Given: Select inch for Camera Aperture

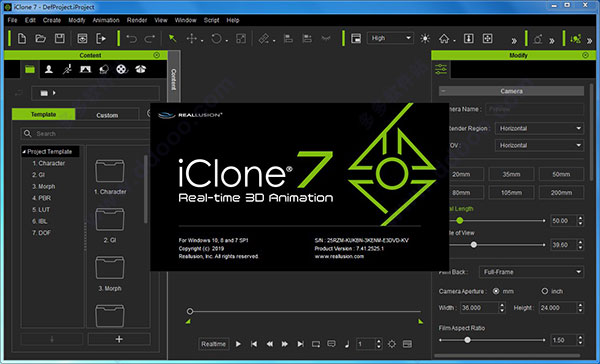Looking at the screenshot, I should tap(545, 291).
